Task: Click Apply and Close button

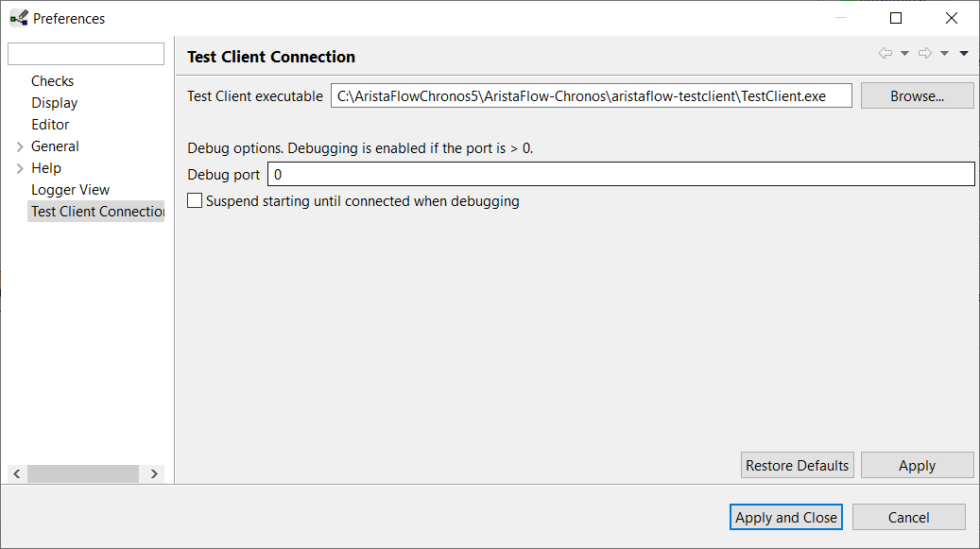Action: pos(785,517)
